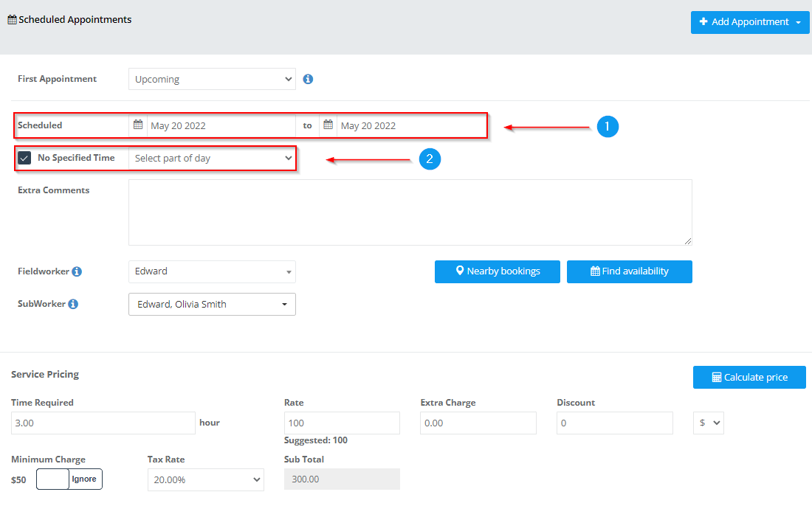The image size is (812, 506).
Task: Click the Extra Charge field 0.00
Action: [x=478, y=423]
